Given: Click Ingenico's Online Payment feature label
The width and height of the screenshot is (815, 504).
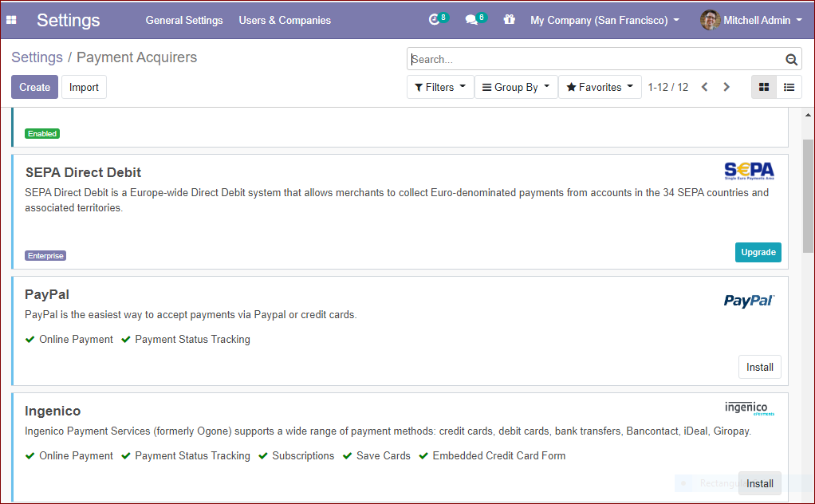Looking at the screenshot, I should coord(76,455).
